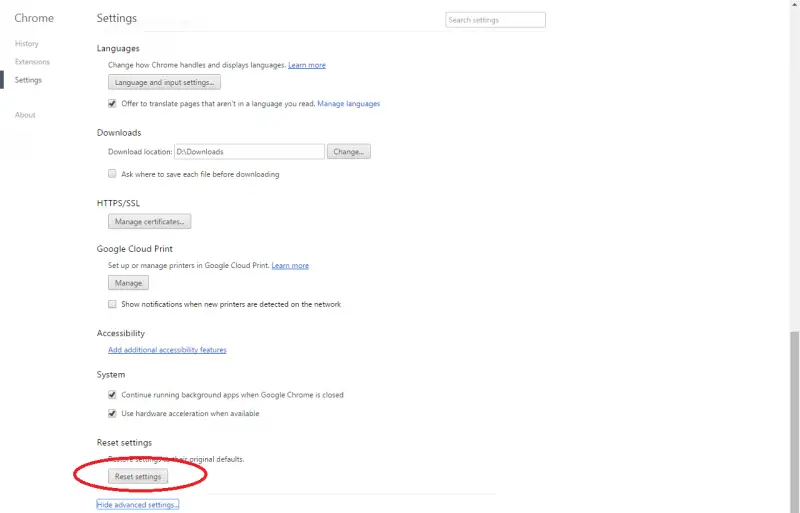Click Language and input settings button
Image resolution: width=800 pixels, height=513 pixels.
click(164, 82)
